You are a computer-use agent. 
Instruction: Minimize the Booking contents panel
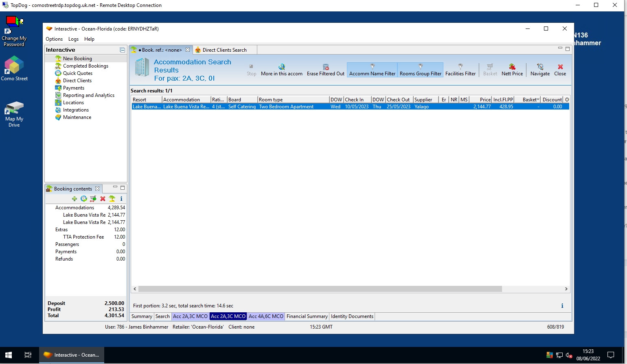pos(115,188)
